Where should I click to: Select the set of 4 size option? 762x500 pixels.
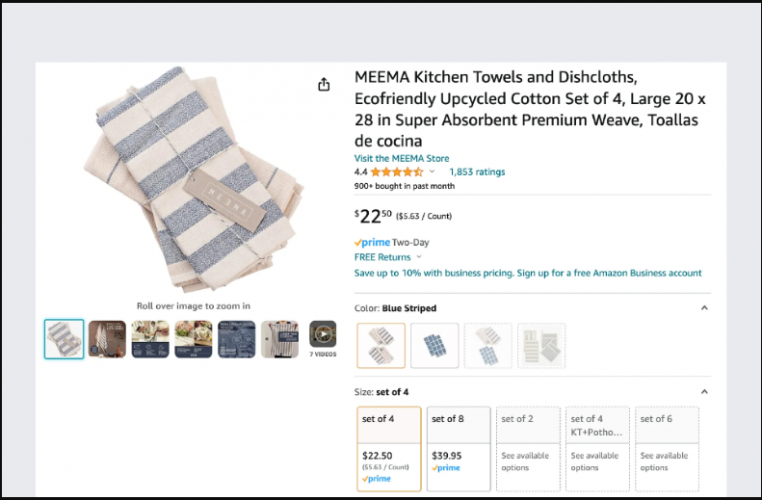(x=389, y=448)
